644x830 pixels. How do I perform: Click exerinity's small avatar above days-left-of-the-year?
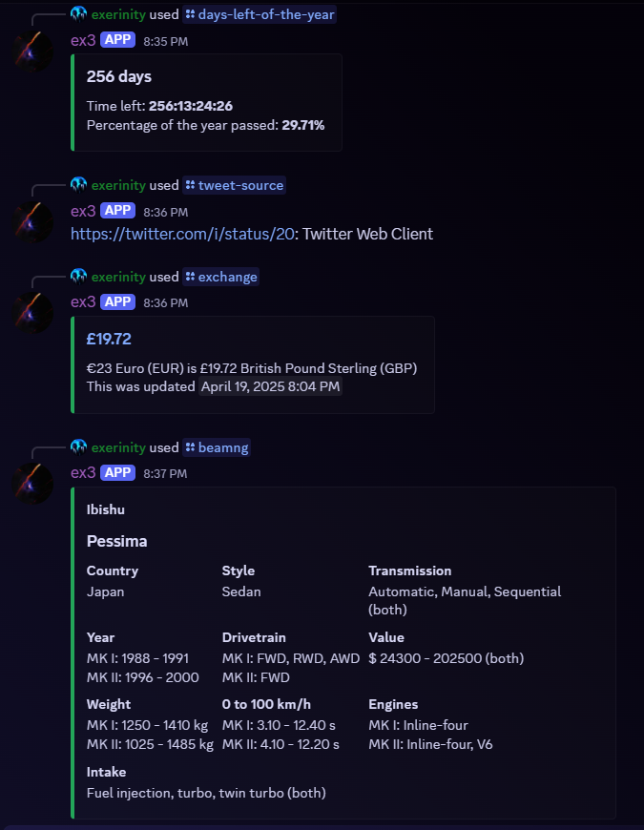(79, 14)
